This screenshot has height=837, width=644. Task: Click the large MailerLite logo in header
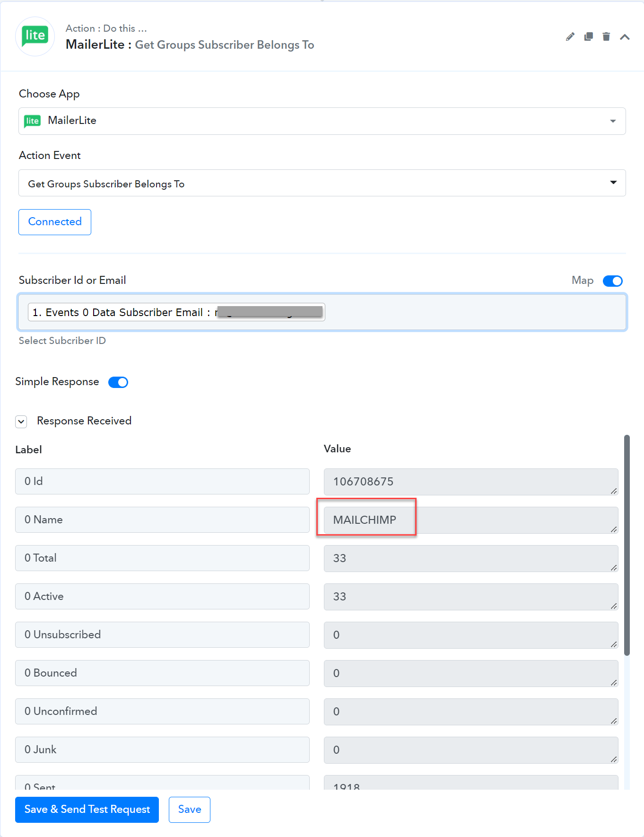(35, 36)
